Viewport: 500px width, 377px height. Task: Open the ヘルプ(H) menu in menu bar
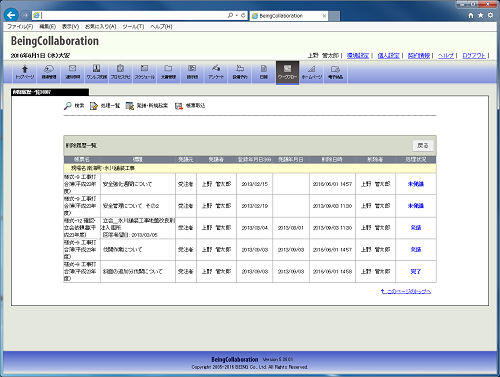pyautogui.click(x=161, y=26)
